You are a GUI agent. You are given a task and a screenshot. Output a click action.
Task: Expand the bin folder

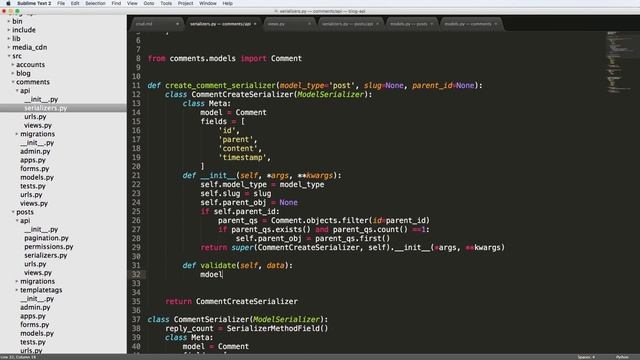pos(9,21)
